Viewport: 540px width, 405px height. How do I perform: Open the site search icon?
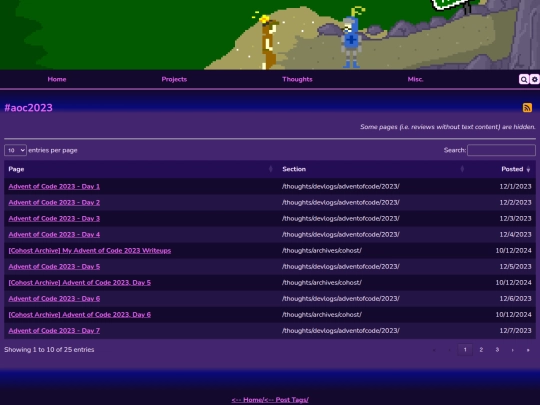pyautogui.click(x=524, y=80)
